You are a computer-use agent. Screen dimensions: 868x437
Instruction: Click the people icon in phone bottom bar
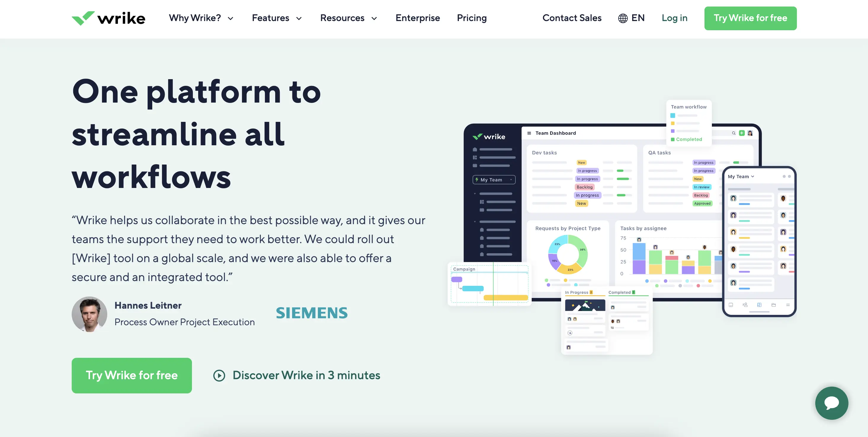(745, 305)
